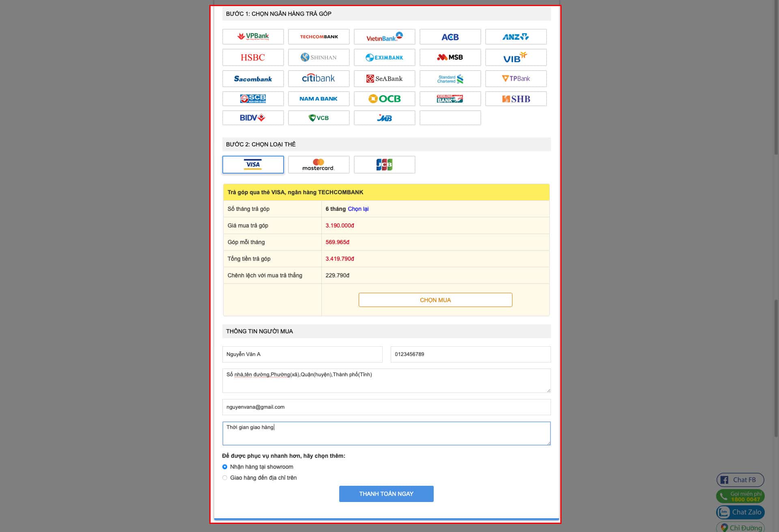Choose the Techcombank bank logo
Screen dimensions: 779x532
(318, 36)
